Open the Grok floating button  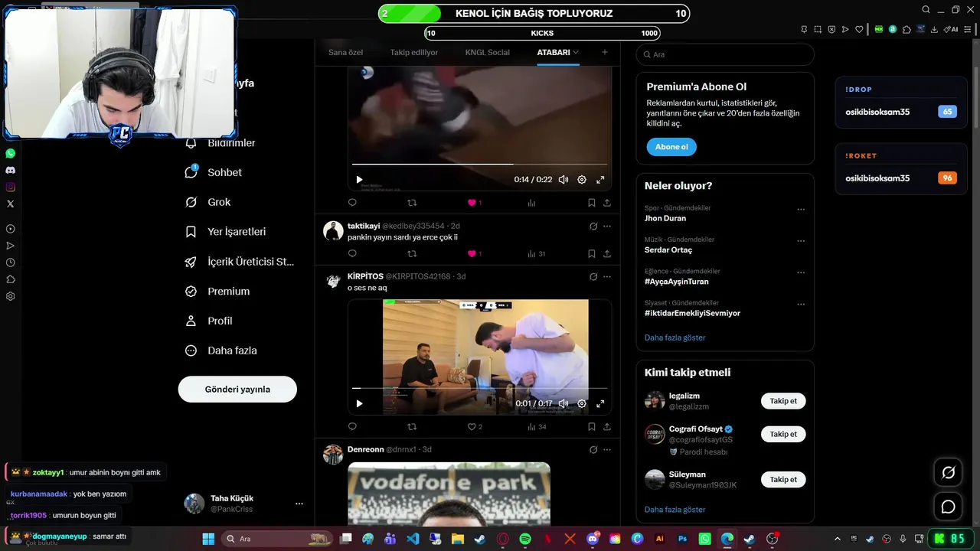pos(948,472)
